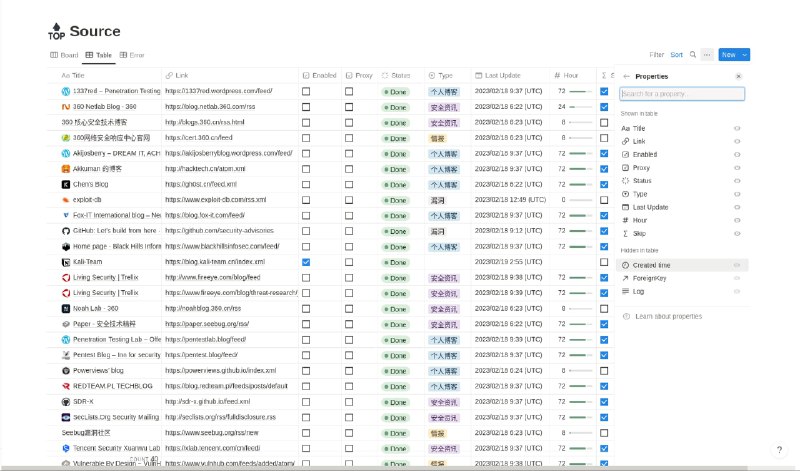The width and height of the screenshot is (800, 471).
Task: Click the help question mark button
Action: [x=779, y=450]
